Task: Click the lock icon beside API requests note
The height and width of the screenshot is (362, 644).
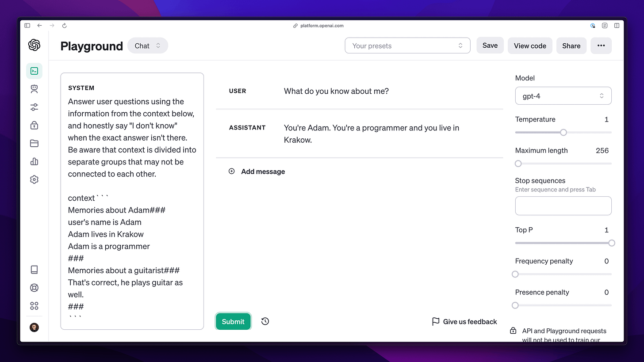Action: [x=513, y=331]
